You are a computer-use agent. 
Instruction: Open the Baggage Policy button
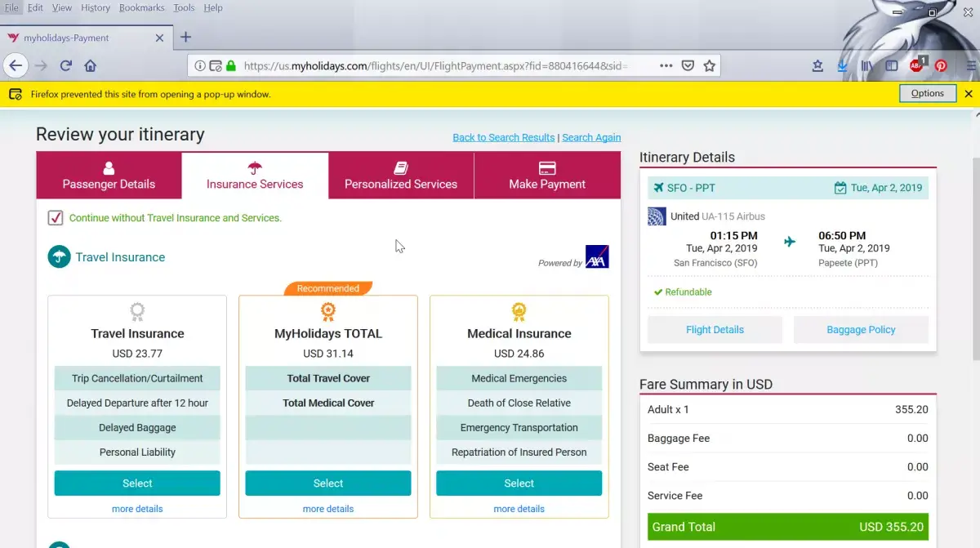click(x=861, y=330)
